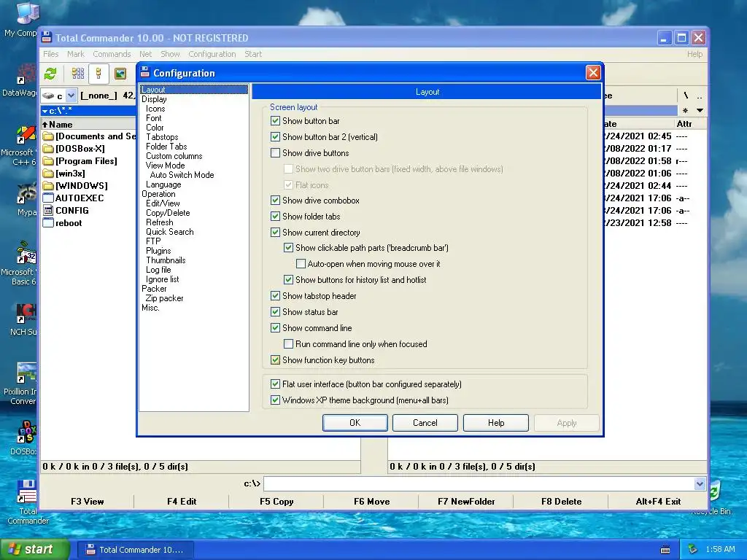Enable Auto-open when moving mouse over it
Viewport: 747px width, 560px height.
[x=301, y=264]
